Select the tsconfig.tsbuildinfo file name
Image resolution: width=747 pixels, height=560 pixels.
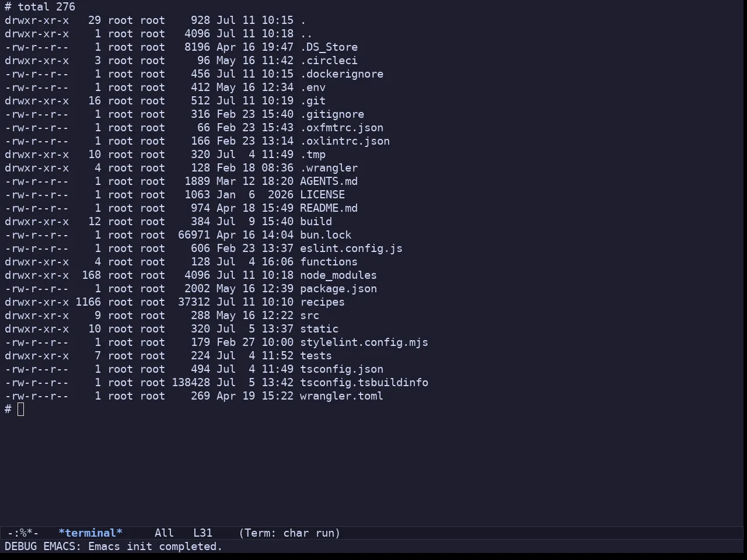click(364, 383)
